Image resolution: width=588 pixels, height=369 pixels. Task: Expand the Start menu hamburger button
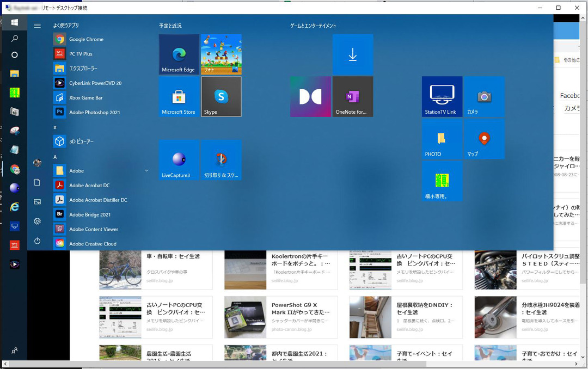(x=37, y=26)
